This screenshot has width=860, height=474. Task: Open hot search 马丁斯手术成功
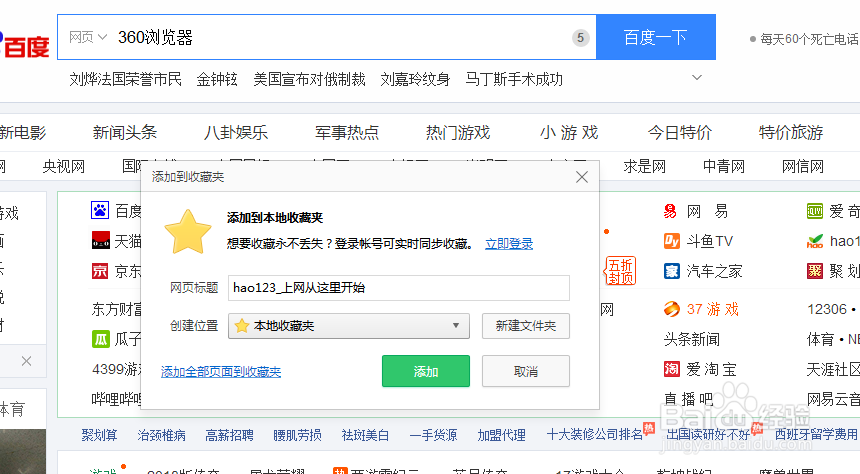(x=514, y=80)
